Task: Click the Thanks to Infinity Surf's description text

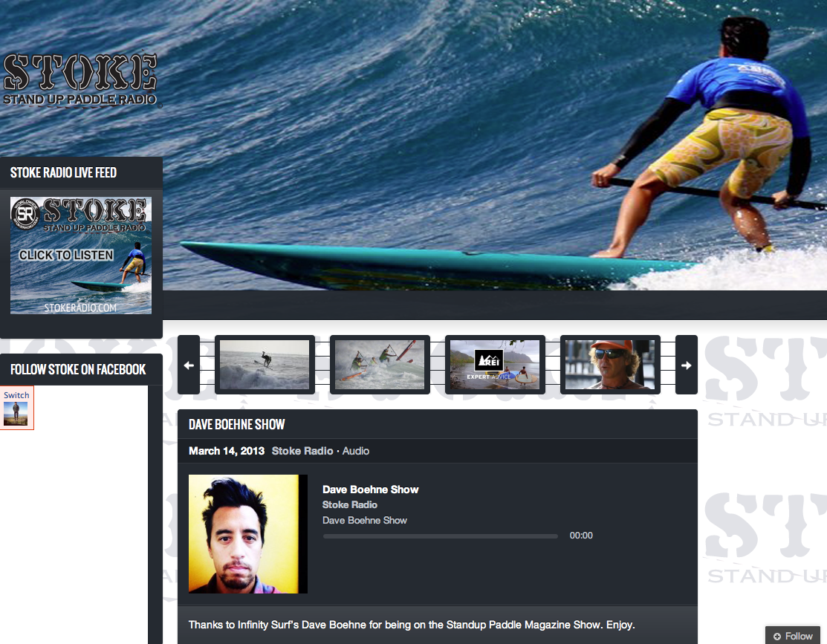Action: tap(412, 625)
